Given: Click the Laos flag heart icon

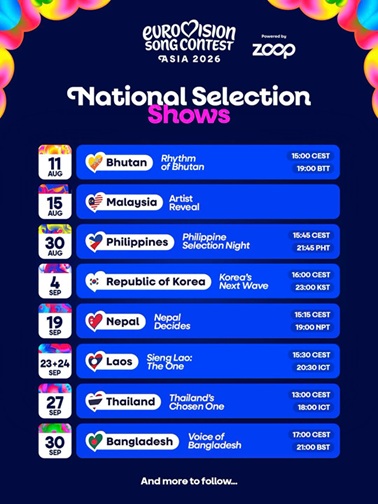Looking at the screenshot, I should [94, 362].
